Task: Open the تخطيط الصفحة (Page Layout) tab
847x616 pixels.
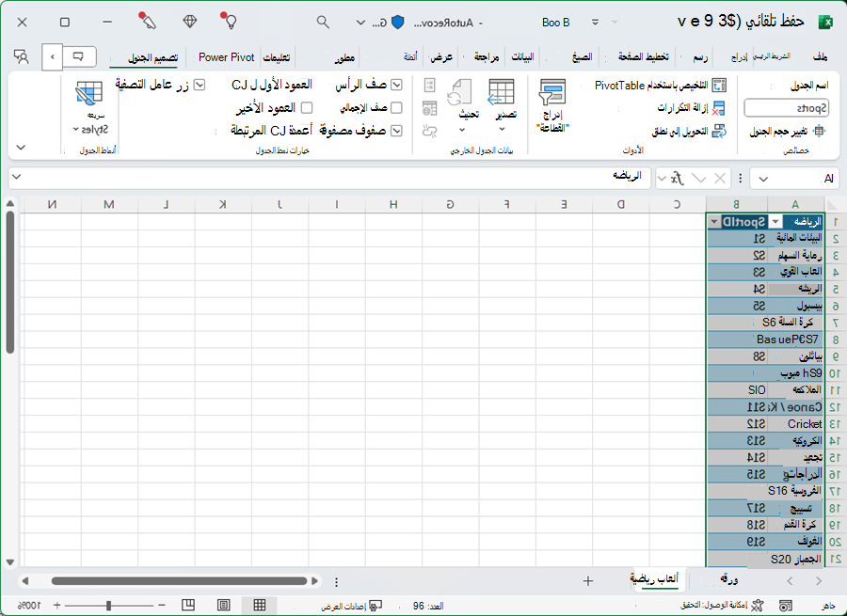Action: pyautogui.click(x=644, y=56)
